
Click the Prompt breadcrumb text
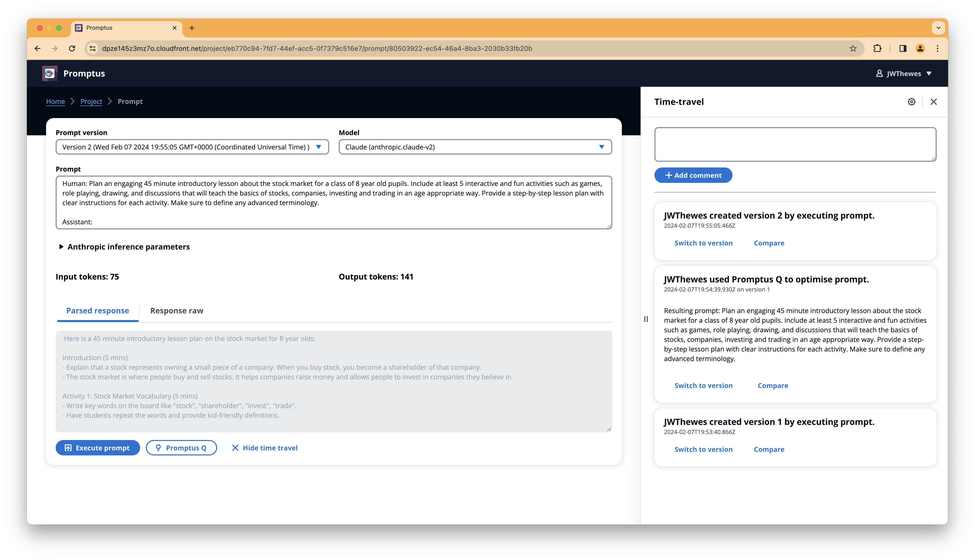[130, 101]
